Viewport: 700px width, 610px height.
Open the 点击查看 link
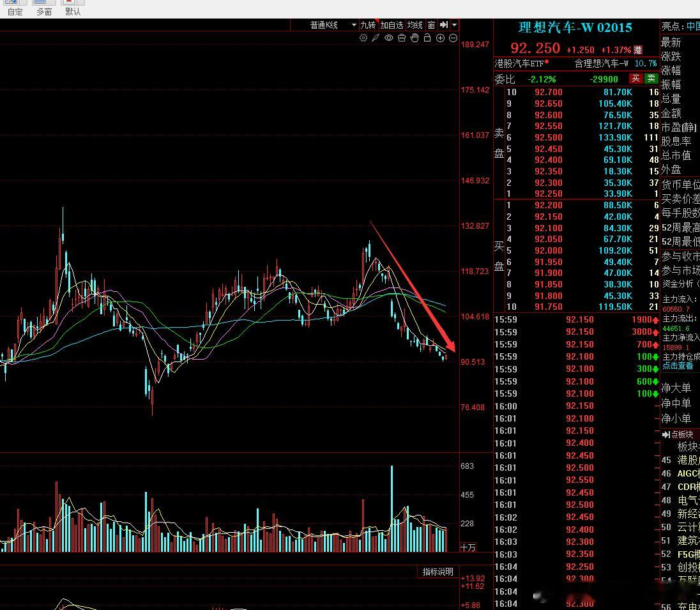click(678, 366)
